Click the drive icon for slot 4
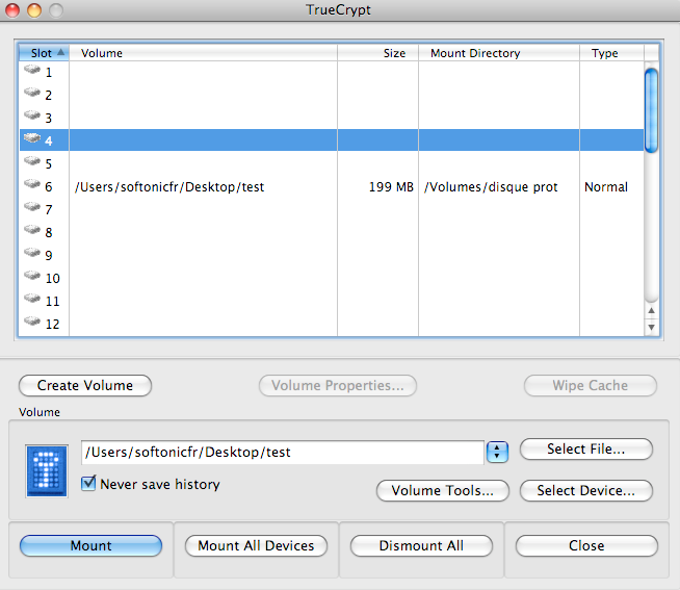The width and height of the screenshot is (680, 590). click(32, 138)
